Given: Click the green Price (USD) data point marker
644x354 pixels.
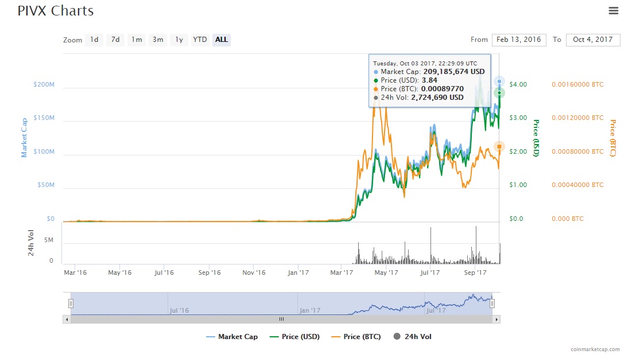Looking at the screenshot, I should click(x=499, y=93).
